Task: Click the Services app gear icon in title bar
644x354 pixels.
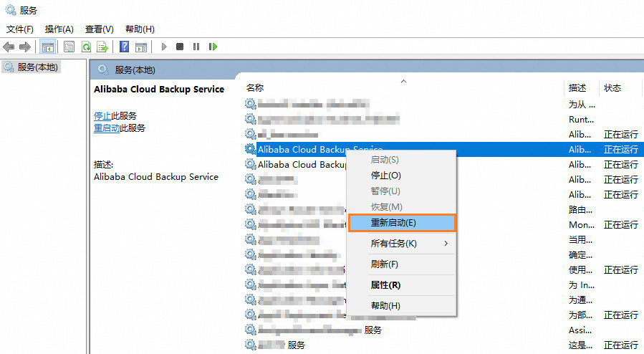Action: click(10, 10)
